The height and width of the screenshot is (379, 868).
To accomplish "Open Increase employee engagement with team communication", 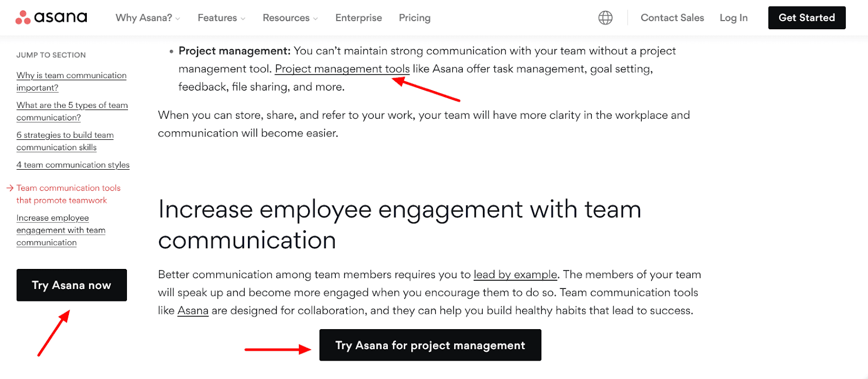I will tap(61, 230).
